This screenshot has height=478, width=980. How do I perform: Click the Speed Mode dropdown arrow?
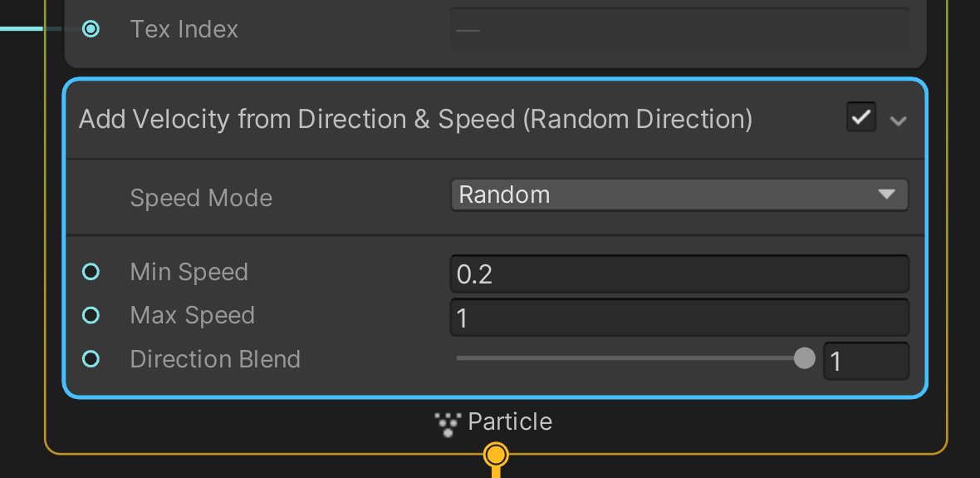(x=887, y=195)
